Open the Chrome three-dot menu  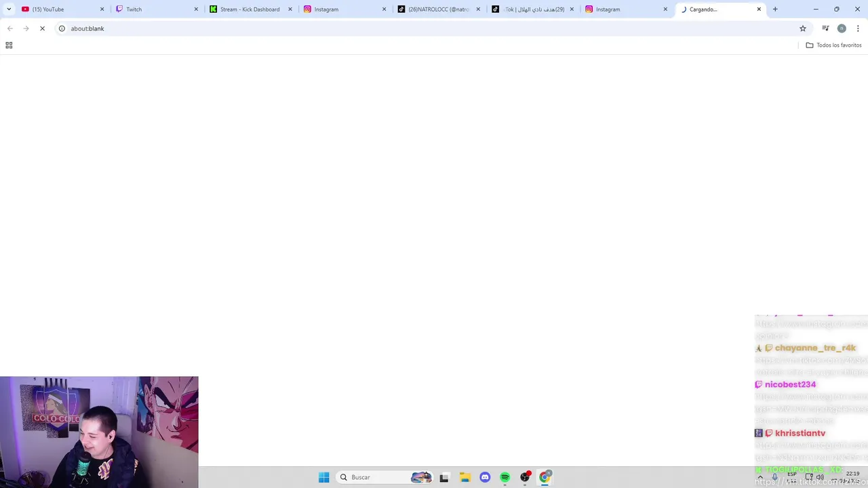pyautogui.click(x=858, y=28)
